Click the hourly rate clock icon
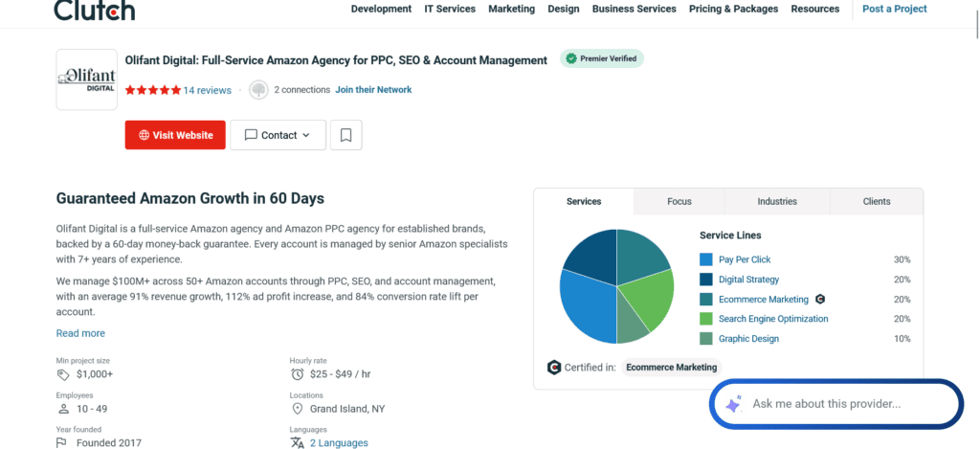The image size is (980, 449). 297,374
